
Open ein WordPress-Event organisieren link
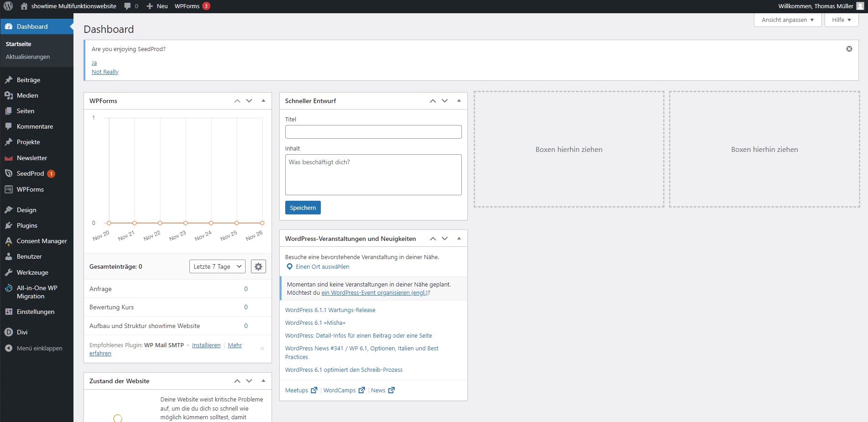(x=374, y=293)
